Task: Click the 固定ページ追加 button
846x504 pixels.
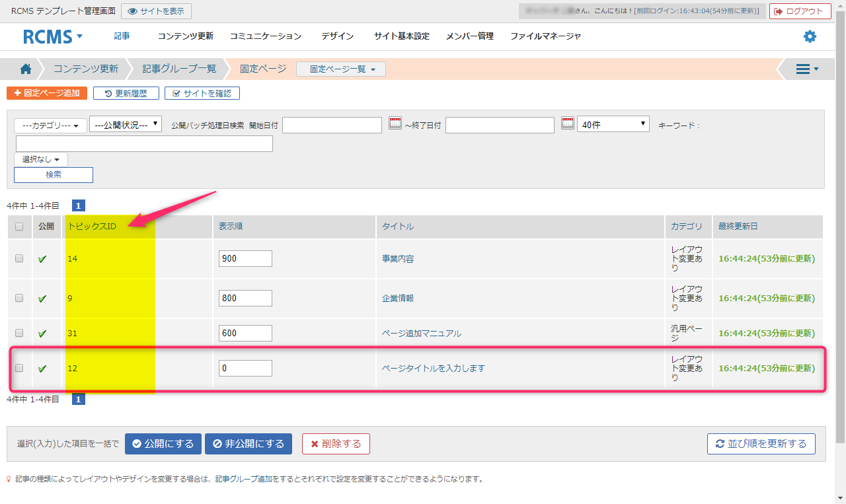Action: 47,93
